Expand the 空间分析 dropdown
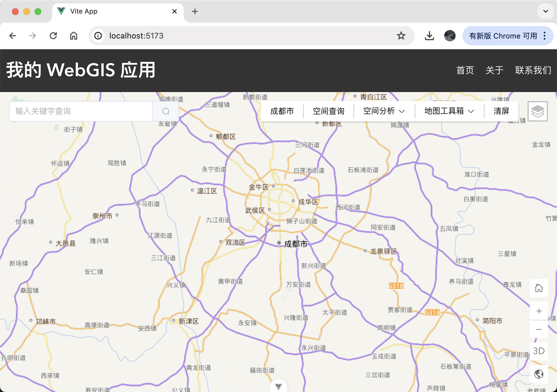This screenshot has height=392, width=557. 384,111
